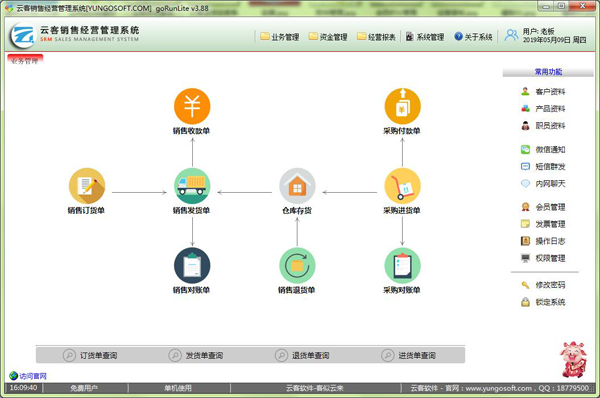The width and height of the screenshot is (600, 398).
Task: Open the 采购付款单 icon
Action: [x=402, y=106]
